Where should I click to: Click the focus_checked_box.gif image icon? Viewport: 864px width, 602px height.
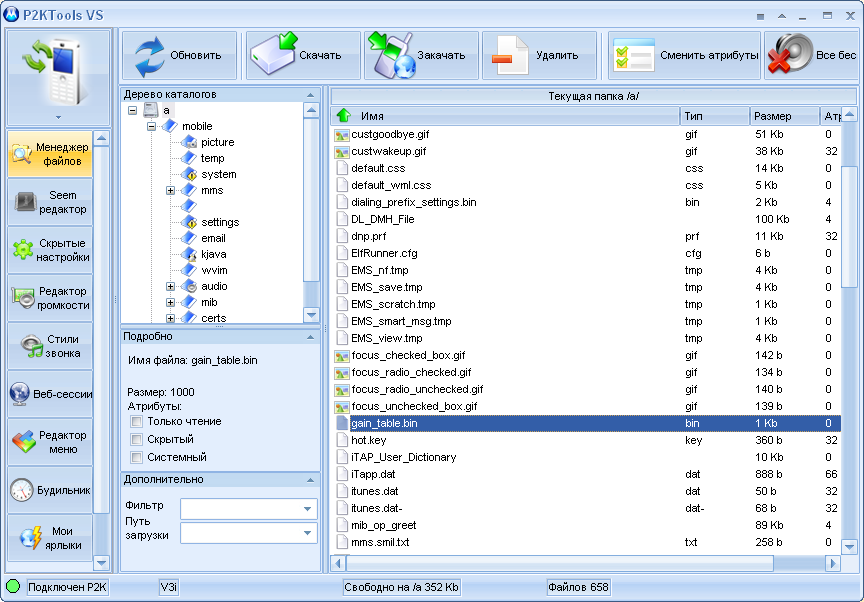[342, 356]
